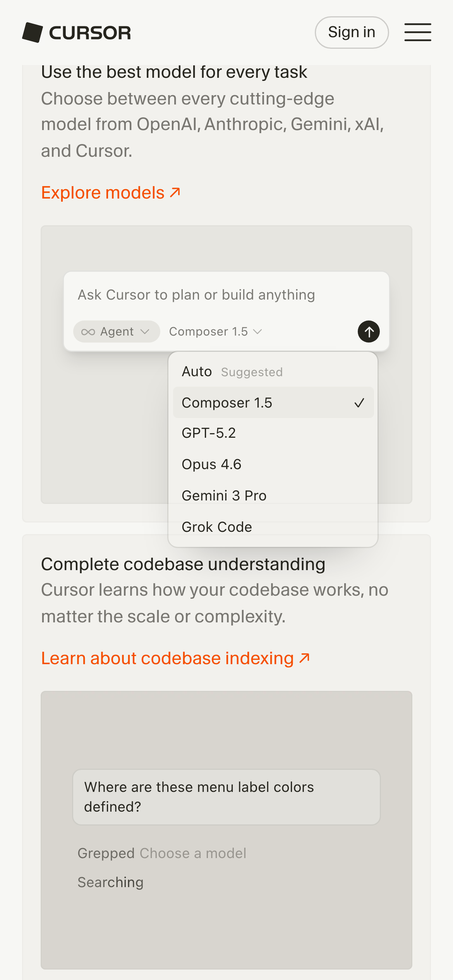Select Opus 4.6 from the model list
453x980 pixels.
tap(211, 464)
